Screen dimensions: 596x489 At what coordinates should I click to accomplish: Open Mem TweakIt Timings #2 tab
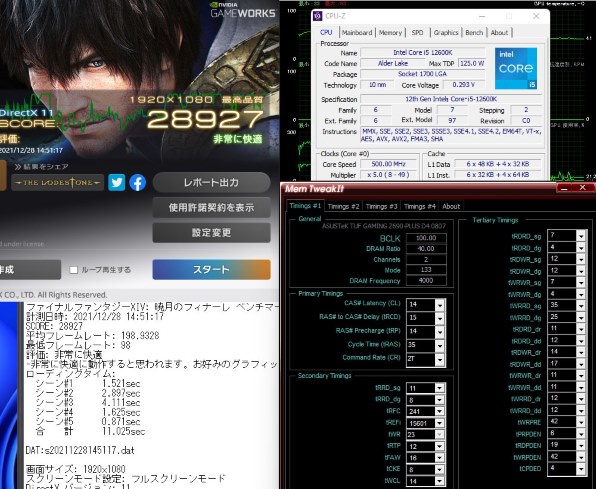point(343,206)
